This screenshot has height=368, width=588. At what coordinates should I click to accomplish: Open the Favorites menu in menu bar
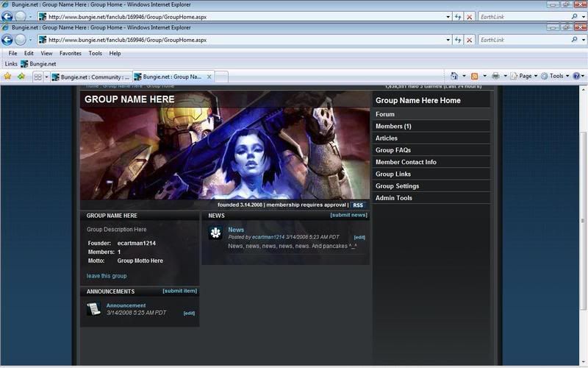(x=71, y=53)
